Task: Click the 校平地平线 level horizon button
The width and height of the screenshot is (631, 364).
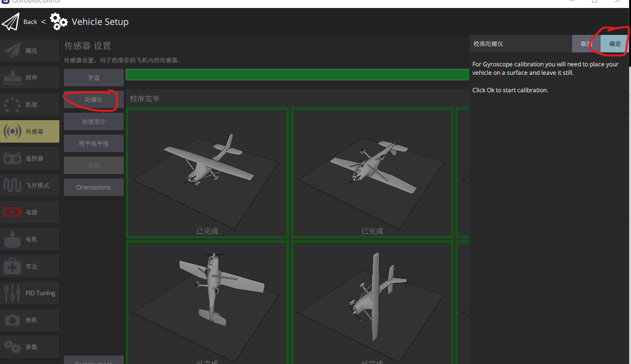Action: (94, 144)
